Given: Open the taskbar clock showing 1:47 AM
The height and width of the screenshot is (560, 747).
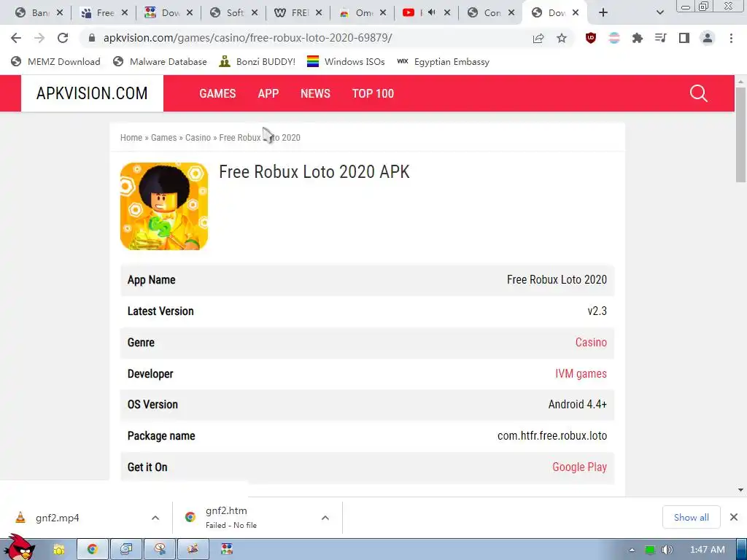Looking at the screenshot, I should pos(708,550).
